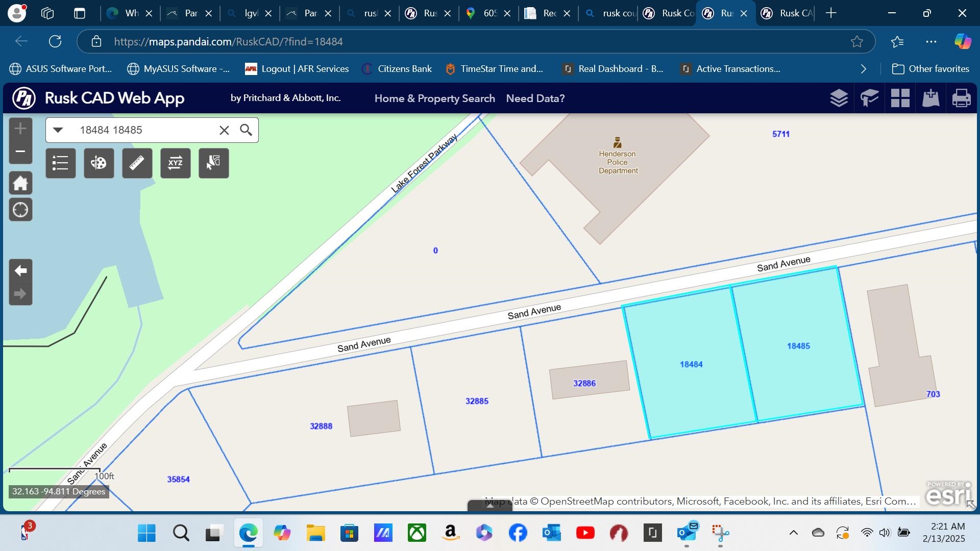Expand the search source dropdown arrow
The image size is (980, 551).
[x=58, y=130]
